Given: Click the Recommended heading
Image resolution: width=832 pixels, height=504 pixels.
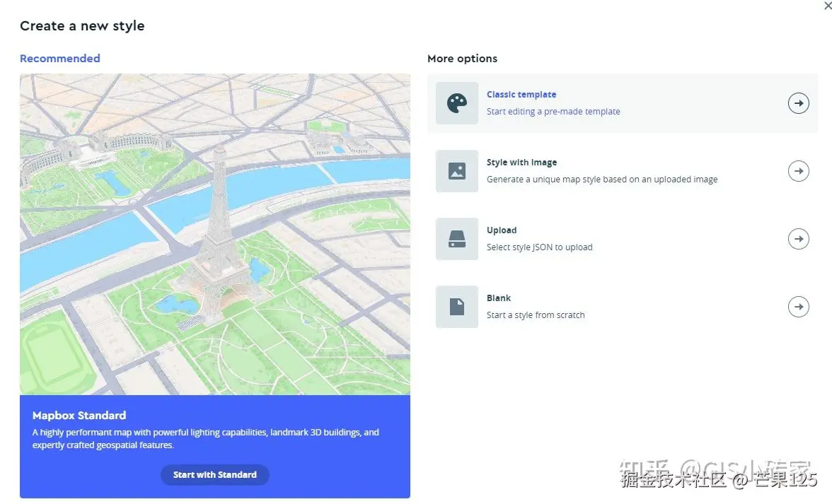Looking at the screenshot, I should tap(60, 58).
